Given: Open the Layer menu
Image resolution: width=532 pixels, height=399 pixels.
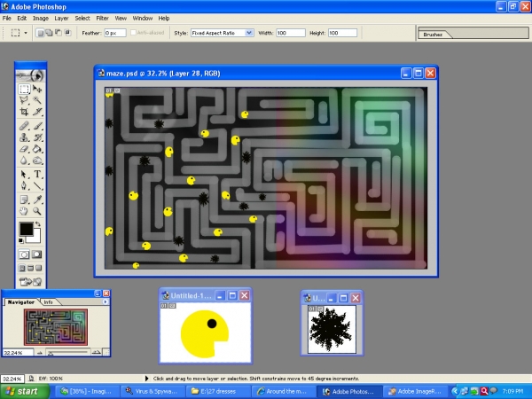Looking at the screenshot, I should tap(61, 19).
